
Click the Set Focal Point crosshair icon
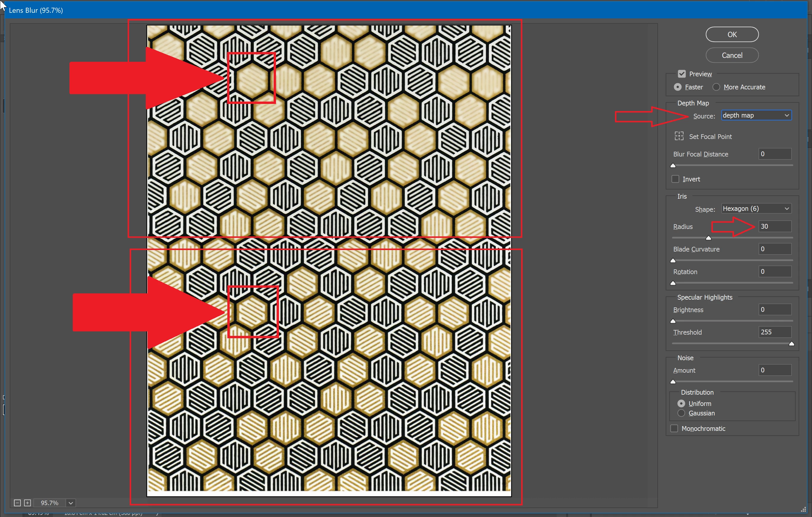click(x=679, y=136)
